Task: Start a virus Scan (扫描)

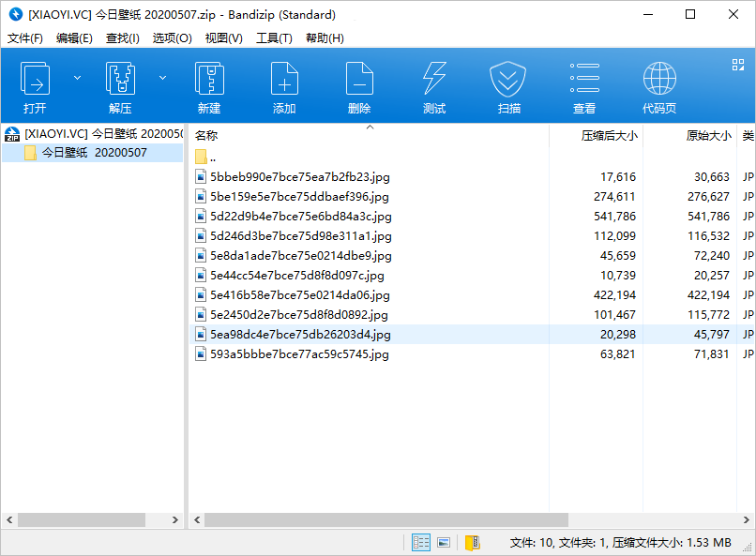Action: coord(508,87)
